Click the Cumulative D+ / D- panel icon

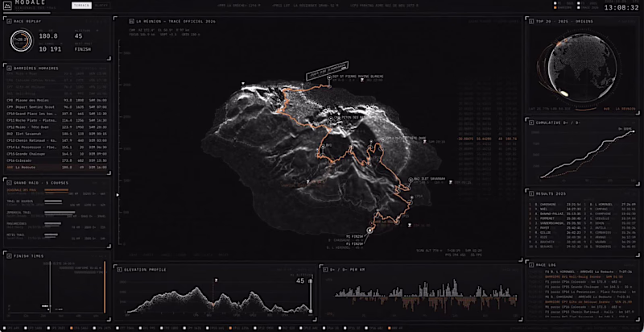coord(531,122)
